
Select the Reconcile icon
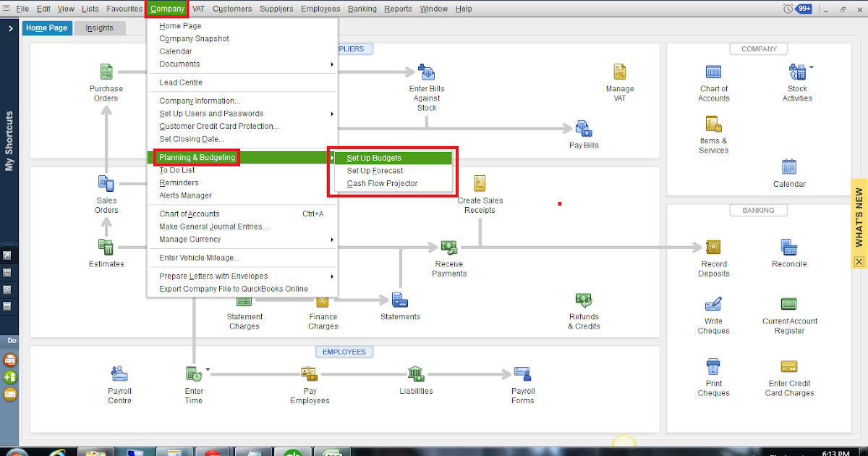click(x=788, y=247)
